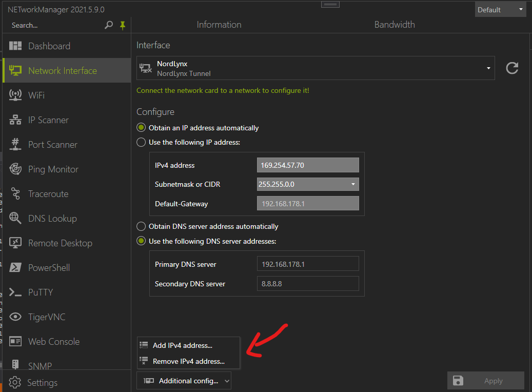Click the 'Connect the network card' warning text
Image resolution: width=532 pixels, height=392 pixels.
click(x=223, y=91)
